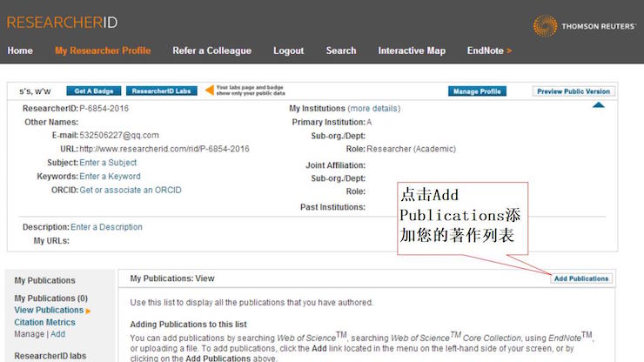Click the ResearcherID logo
Viewport: 644px width, 362px height.
tap(62, 22)
